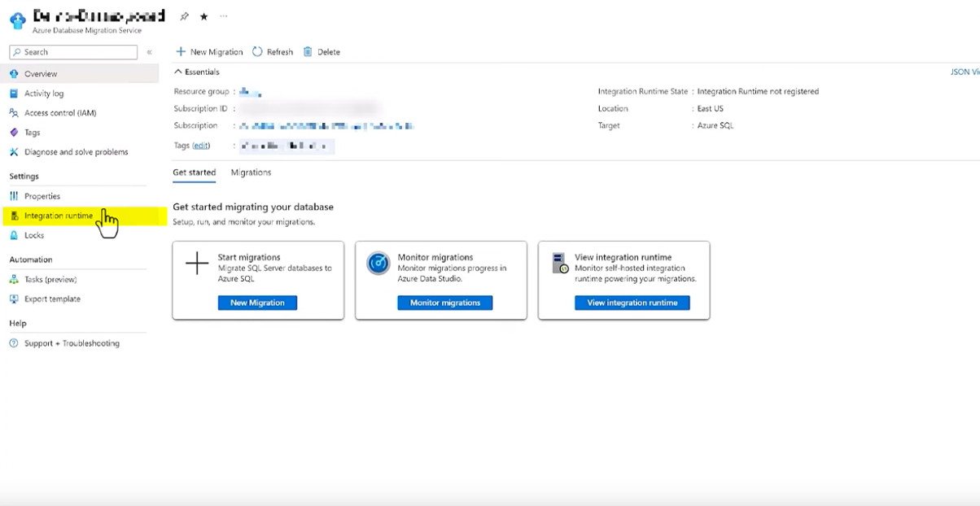
Task: Open the more options ellipsis in header
Action: coord(224,16)
